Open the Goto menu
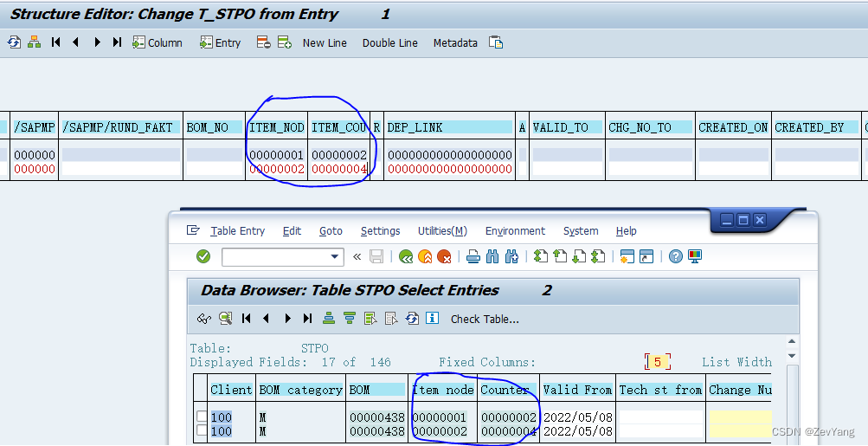Screen dimensions: 868x446 click(331, 231)
